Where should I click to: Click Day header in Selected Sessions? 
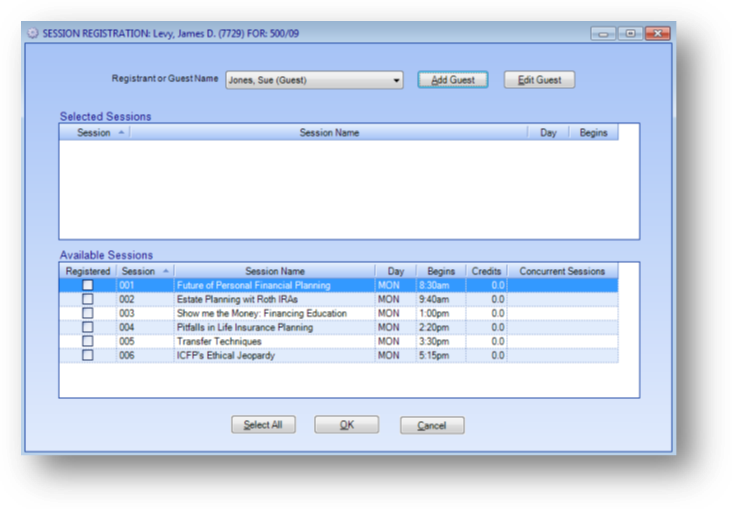coord(549,133)
